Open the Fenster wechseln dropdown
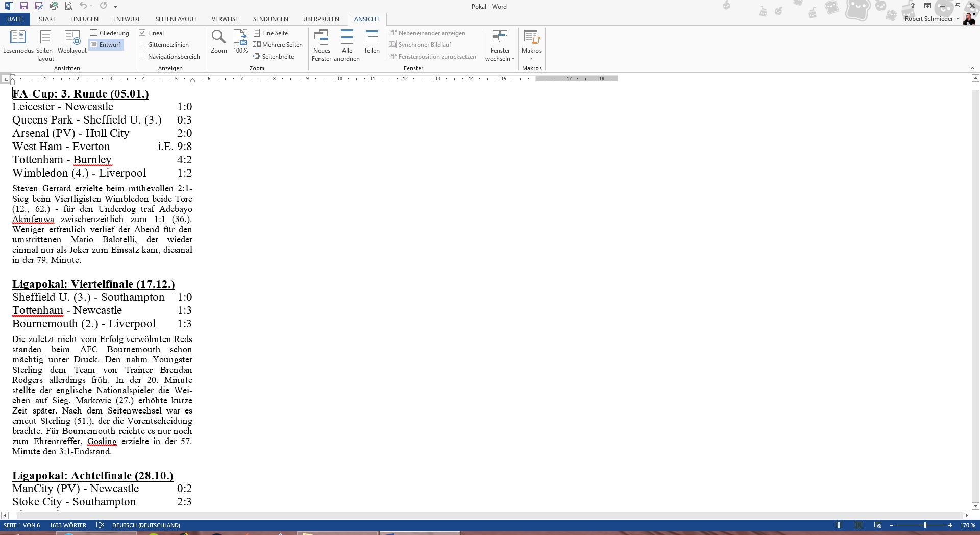This screenshot has width=980, height=535. pyautogui.click(x=500, y=45)
